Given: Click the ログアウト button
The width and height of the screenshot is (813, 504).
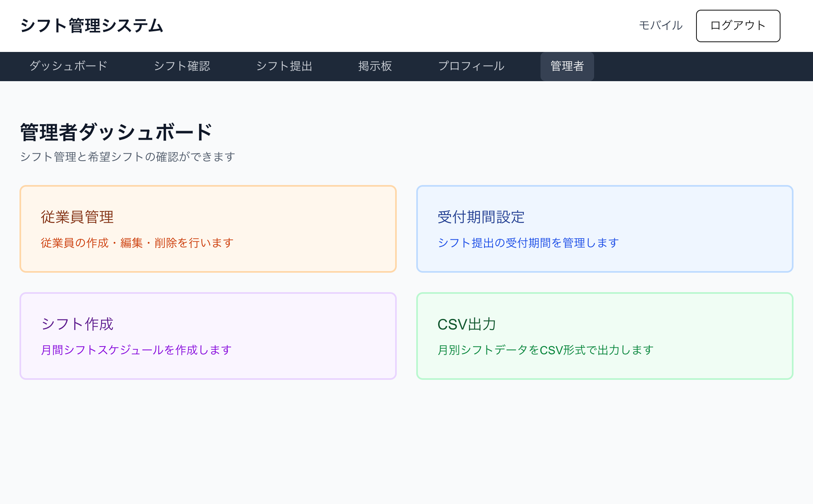Looking at the screenshot, I should 738,26.
